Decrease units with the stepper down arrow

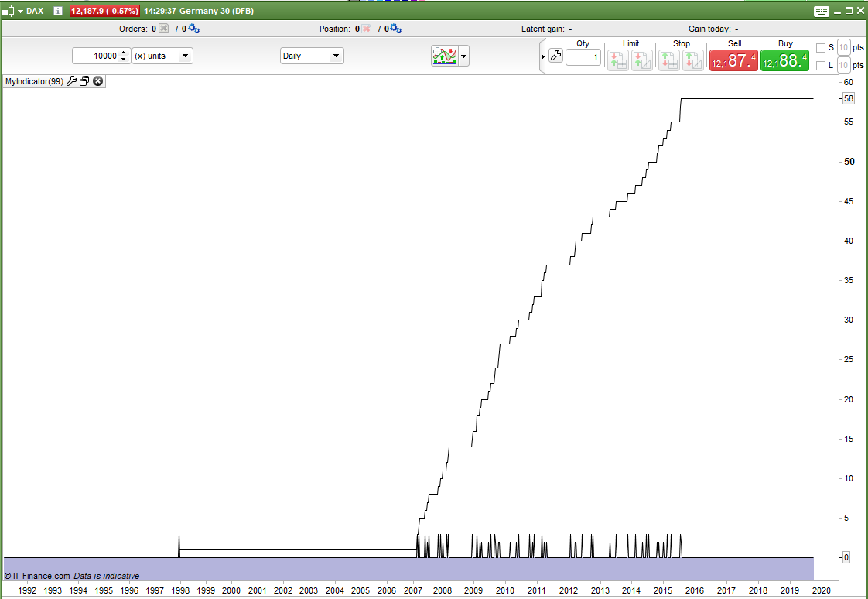pos(124,60)
